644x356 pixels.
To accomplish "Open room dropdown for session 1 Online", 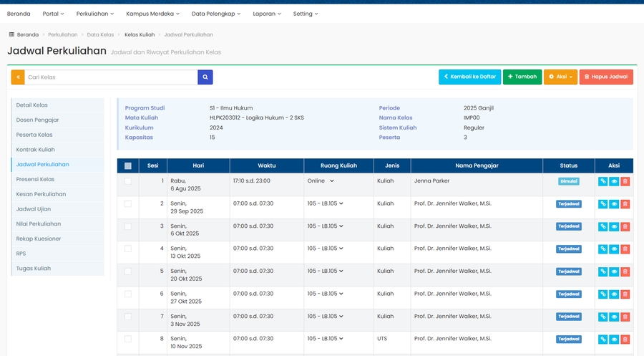I will pyautogui.click(x=321, y=181).
